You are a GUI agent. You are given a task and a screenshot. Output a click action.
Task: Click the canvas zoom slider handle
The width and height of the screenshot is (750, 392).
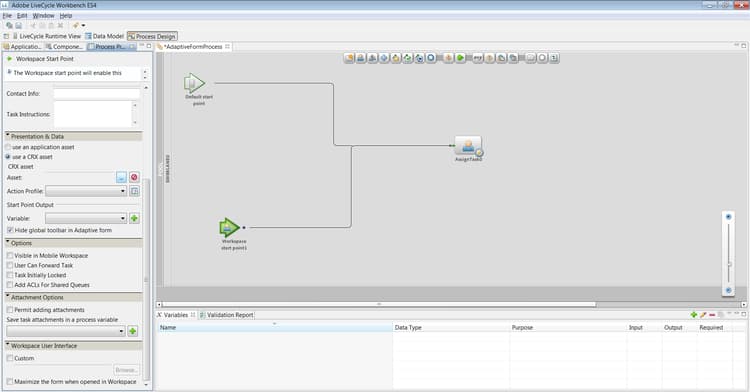pos(729,264)
